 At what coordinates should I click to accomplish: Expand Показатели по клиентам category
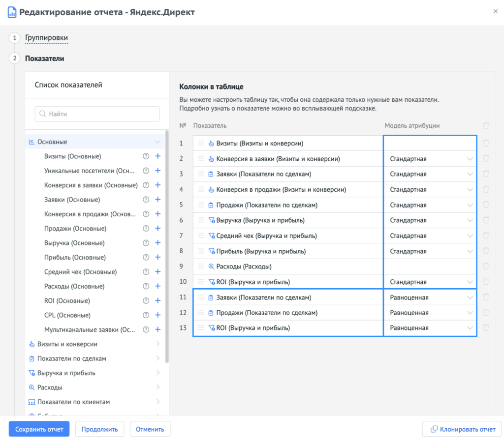[x=157, y=402]
